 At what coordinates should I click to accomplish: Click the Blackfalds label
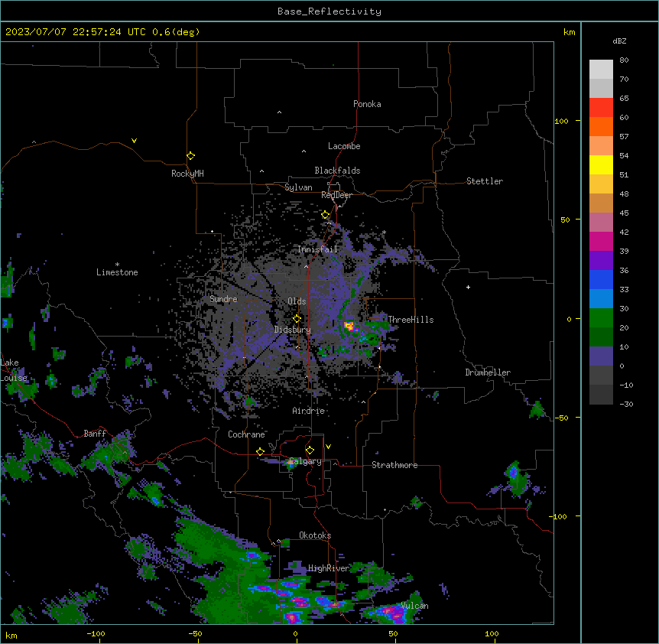coord(337,171)
